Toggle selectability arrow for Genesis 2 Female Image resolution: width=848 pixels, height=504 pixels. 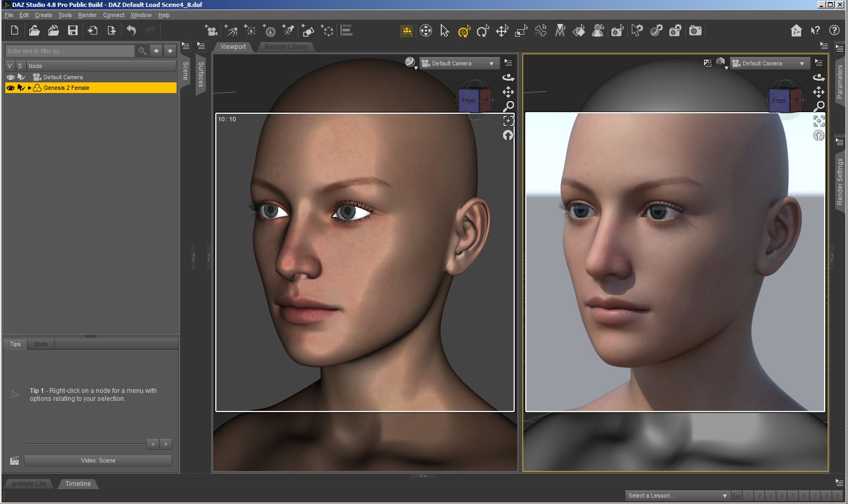tap(21, 88)
